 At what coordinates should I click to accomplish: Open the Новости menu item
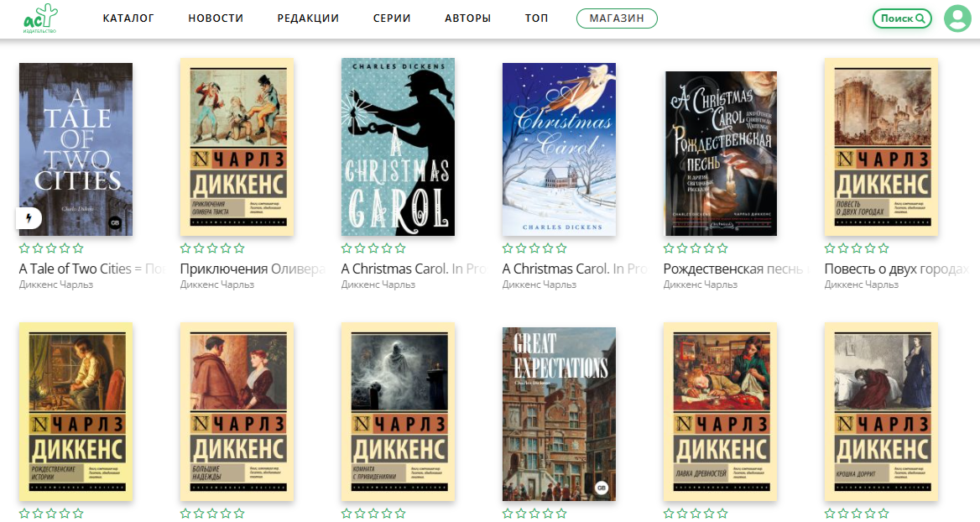216,18
